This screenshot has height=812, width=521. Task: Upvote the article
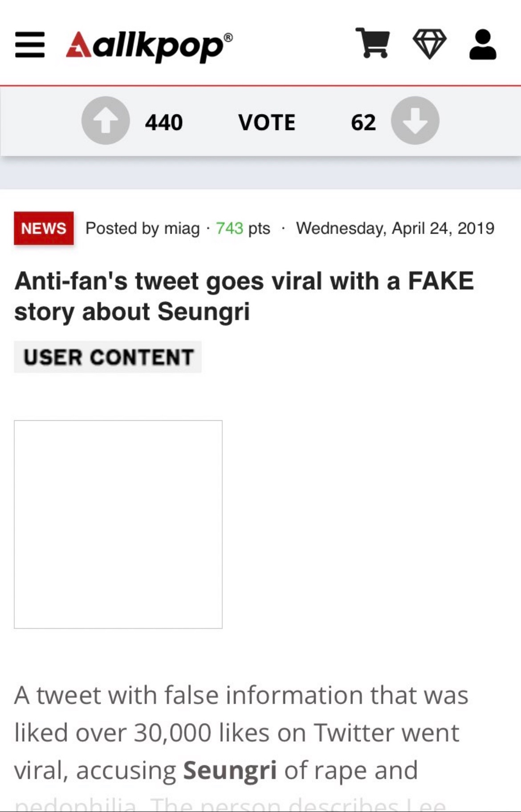click(106, 121)
